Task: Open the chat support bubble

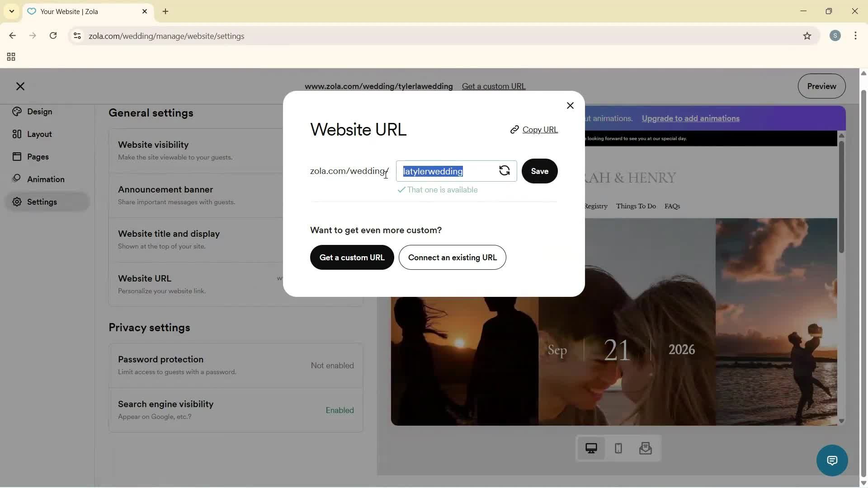Action: coord(832,460)
